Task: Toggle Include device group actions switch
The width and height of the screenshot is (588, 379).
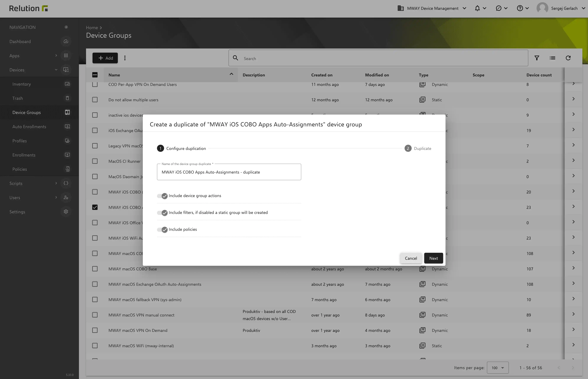Action: 162,196
